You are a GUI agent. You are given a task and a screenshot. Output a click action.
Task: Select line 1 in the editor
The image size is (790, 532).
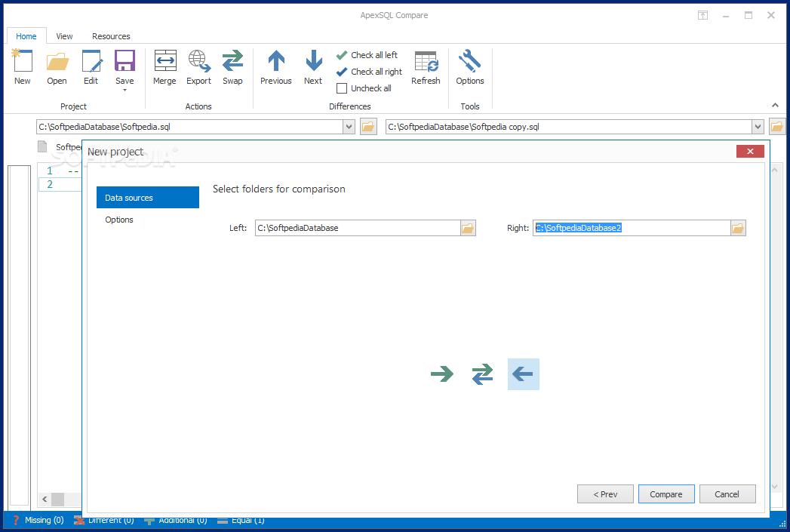[49, 171]
